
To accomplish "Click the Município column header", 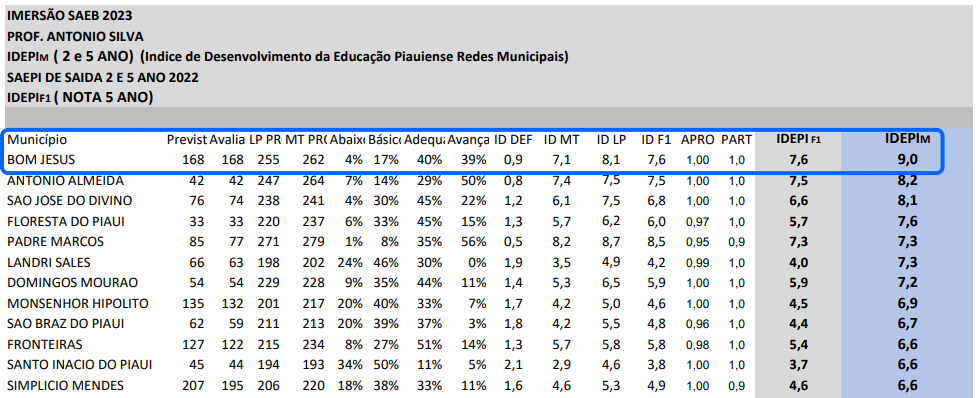I will 37,140.
